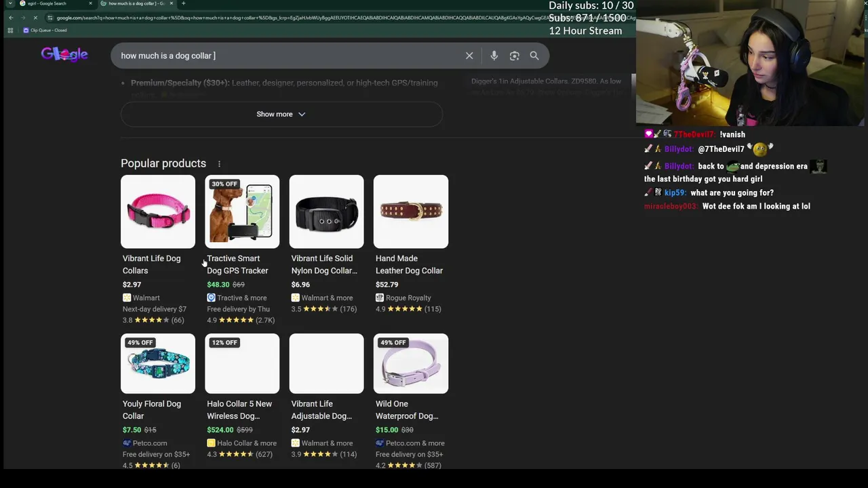Click the streamer webcam feed
Image resolution: width=868 pixels, height=488 pixels.
[x=751, y=63]
